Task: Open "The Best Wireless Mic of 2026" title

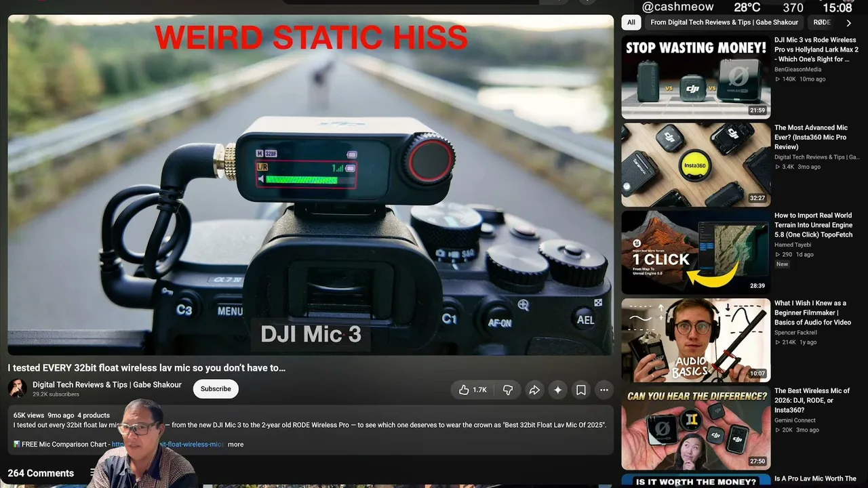Action: (812, 400)
